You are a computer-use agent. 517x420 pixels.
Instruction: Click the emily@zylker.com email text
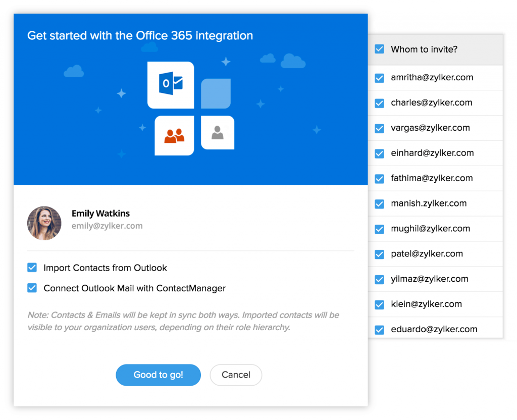pyautogui.click(x=107, y=226)
